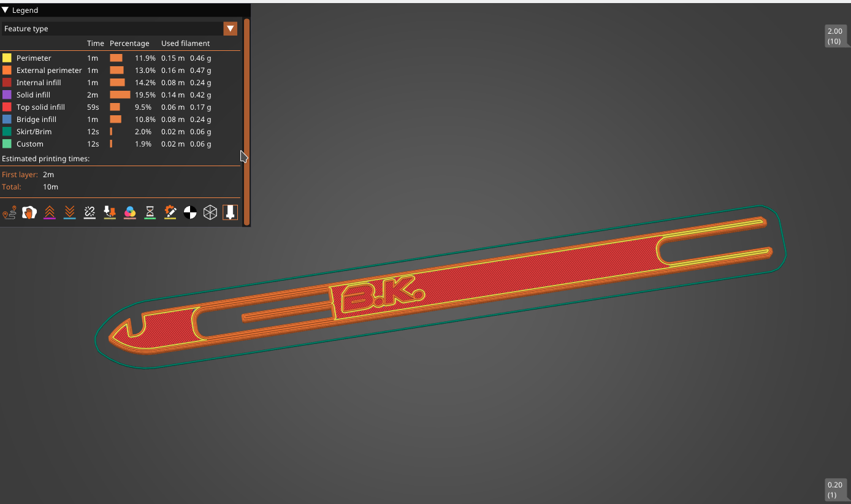Toggle the Pause prints hourglass icon

point(150,213)
